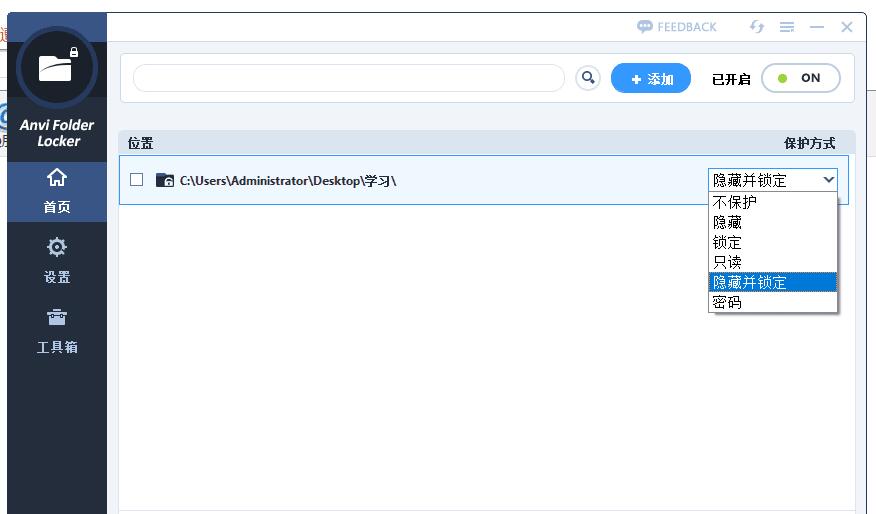Open the 首页 home page tab
876x514 pixels.
click(x=56, y=191)
